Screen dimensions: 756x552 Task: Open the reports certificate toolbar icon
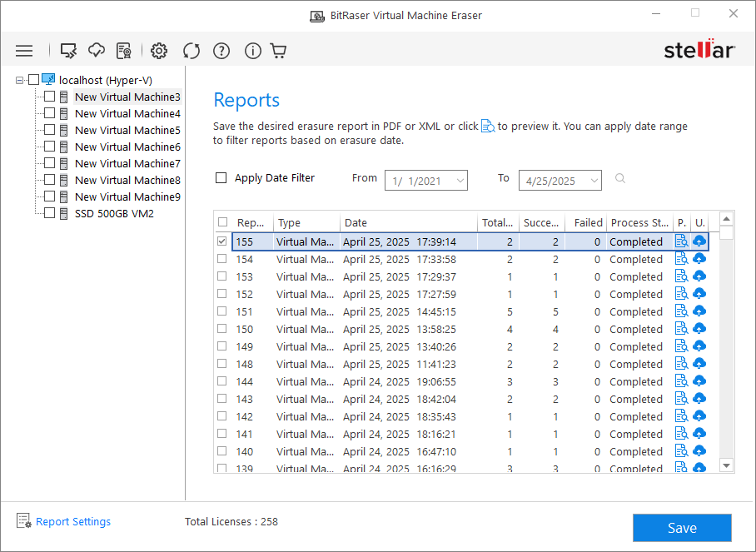[124, 51]
